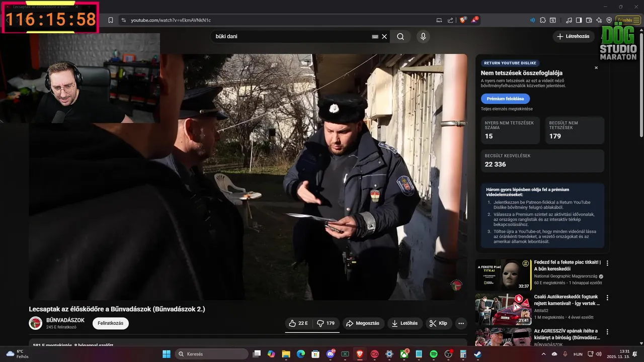The width and height of the screenshot is (644, 362).
Task: Close the Lecsaptak az élősködőre browser tab
Action: point(77,7)
